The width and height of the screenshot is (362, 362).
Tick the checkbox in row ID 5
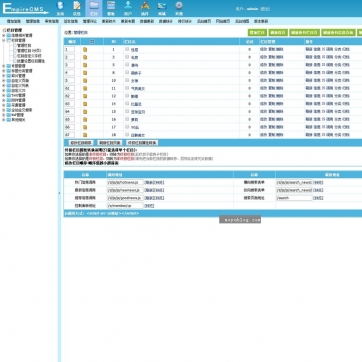point(127,65)
